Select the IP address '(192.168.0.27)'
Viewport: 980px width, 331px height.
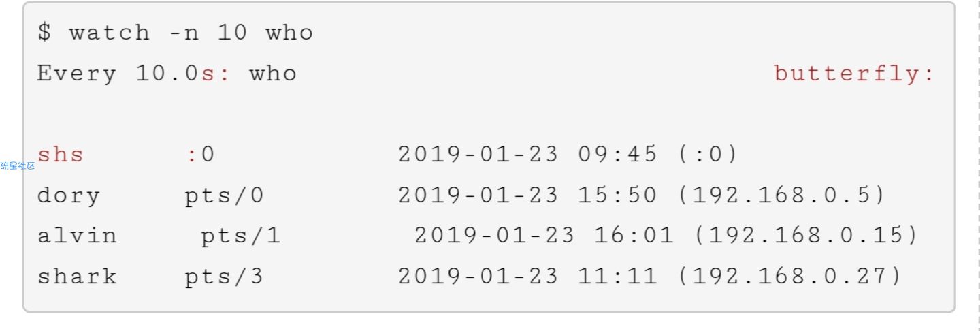pyautogui.click(x=791, y=277)
